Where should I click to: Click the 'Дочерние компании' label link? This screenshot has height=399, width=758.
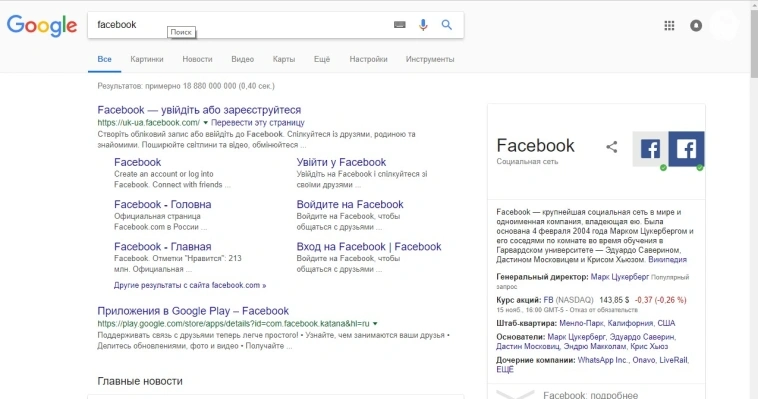click(536, 360)
